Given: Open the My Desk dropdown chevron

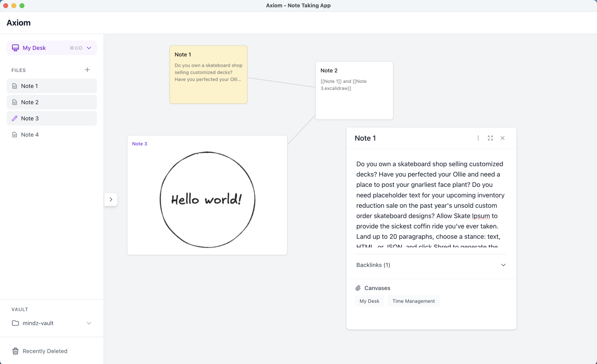Looking at the screenshot, I should coord(89,48).
